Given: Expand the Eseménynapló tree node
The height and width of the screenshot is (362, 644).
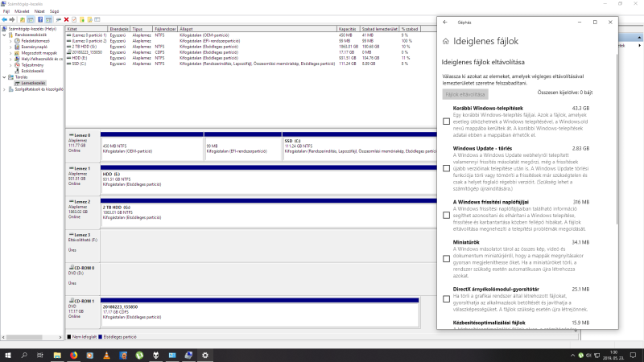Looking at the screenshot, I should tap(10, 47).
